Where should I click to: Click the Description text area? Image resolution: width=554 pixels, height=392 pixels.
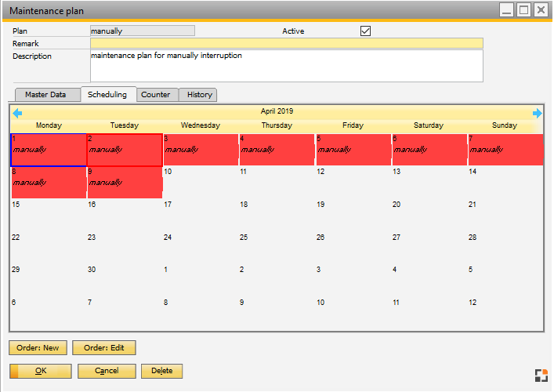tap(286, 66)
